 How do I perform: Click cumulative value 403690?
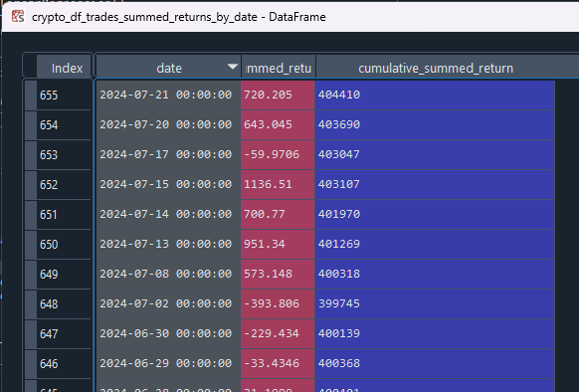tap(435, 125)
